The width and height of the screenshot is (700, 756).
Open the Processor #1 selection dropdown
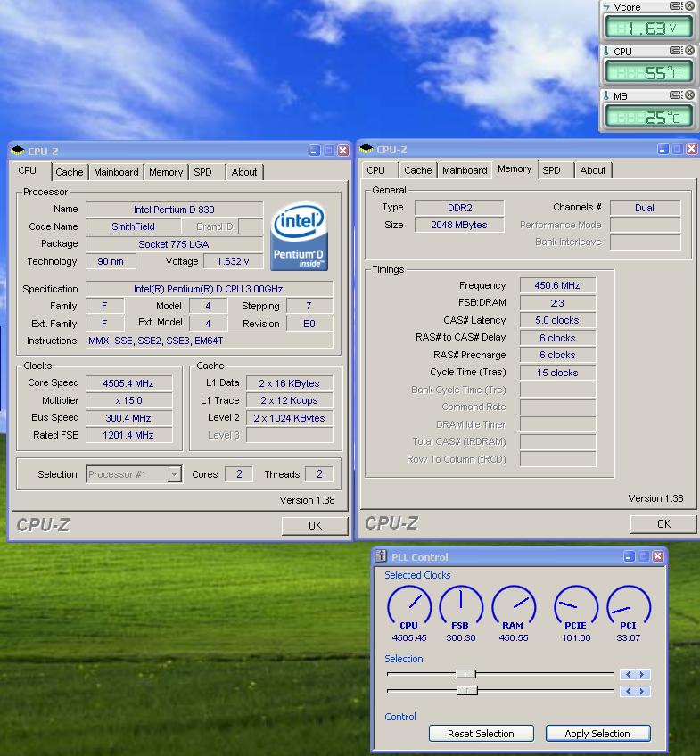pos(174,474)
